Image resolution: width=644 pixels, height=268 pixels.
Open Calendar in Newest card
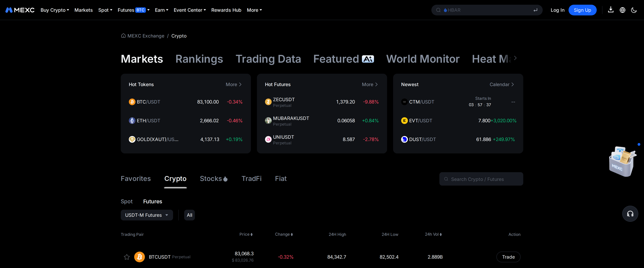pos(501,84)
